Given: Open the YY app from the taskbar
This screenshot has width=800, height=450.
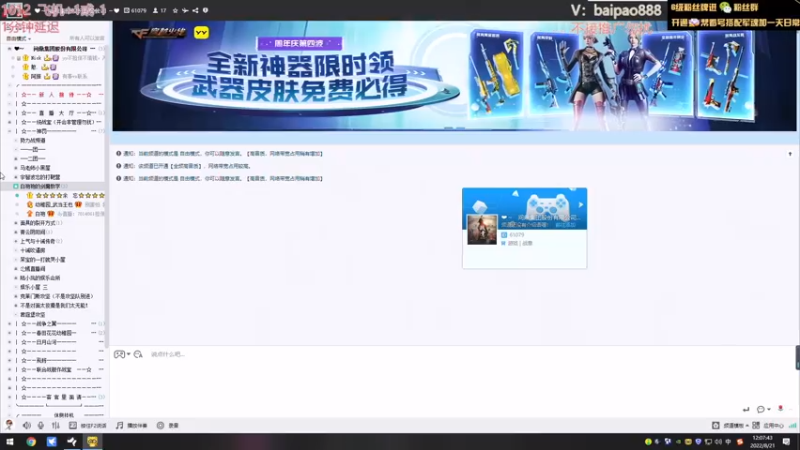Looking at the screenshot, I should 92,441.
